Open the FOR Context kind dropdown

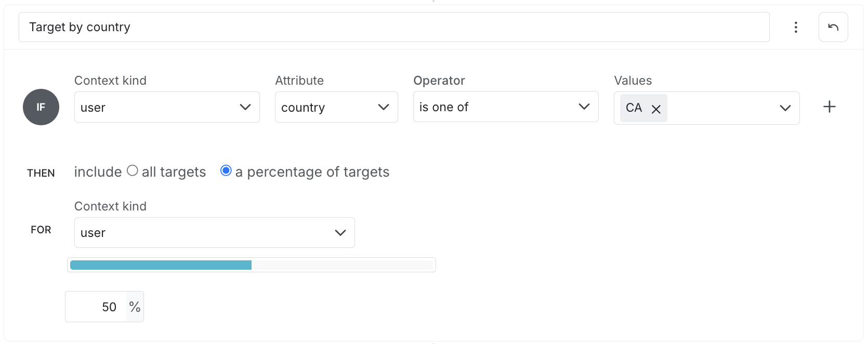click(214, 232)
